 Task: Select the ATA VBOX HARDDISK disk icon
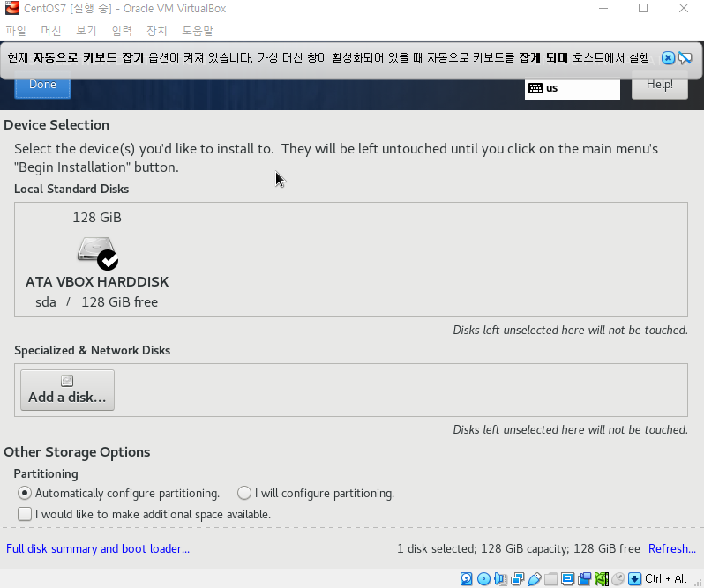point(97,253)
